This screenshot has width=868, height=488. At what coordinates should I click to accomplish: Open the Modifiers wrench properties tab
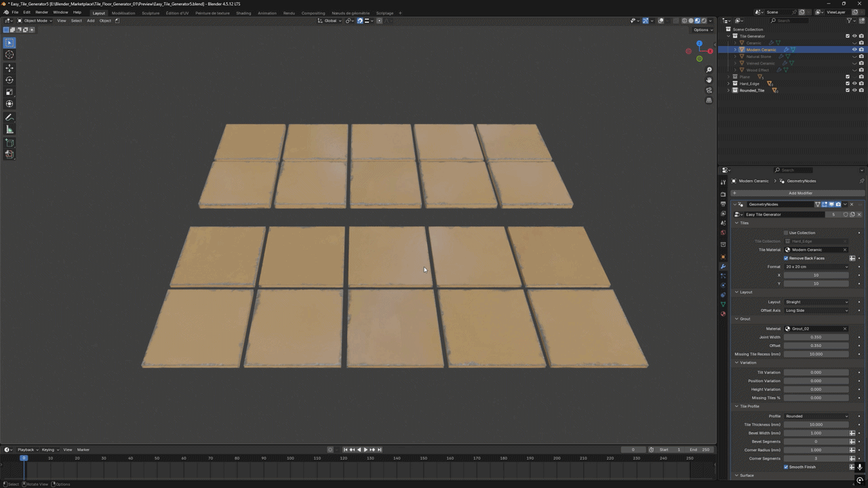(723, 266)
